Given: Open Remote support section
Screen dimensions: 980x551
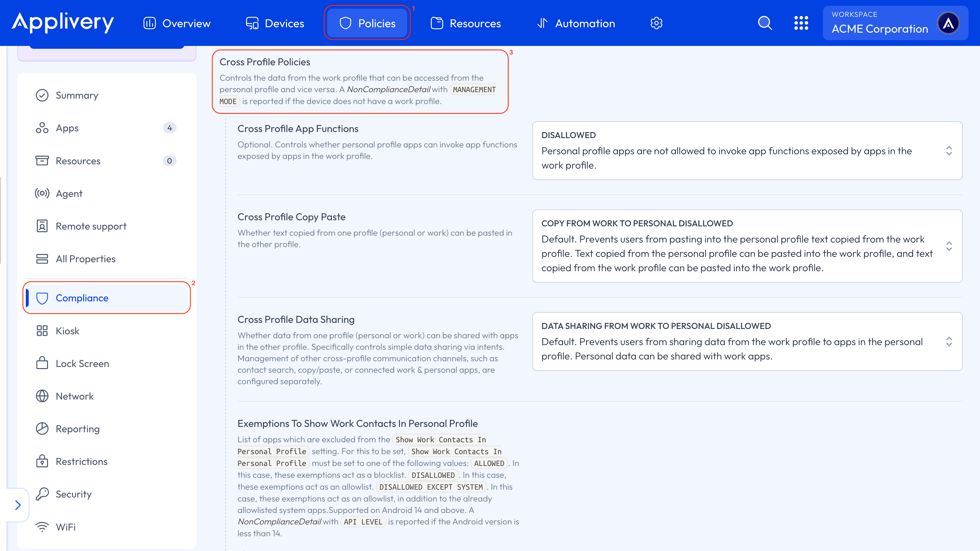Looking at the screenshot, I should tap(91, 226).
